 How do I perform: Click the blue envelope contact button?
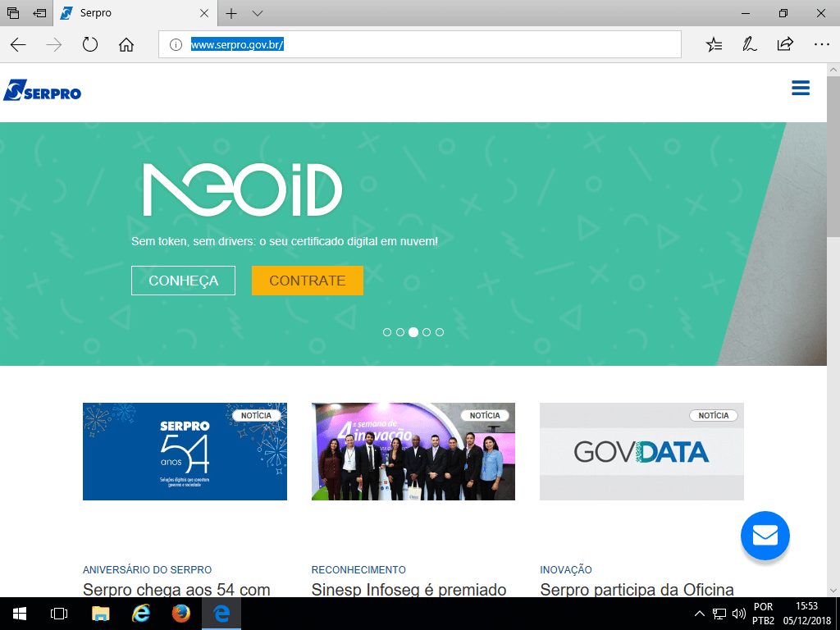pyautogui.click(x=765, y=536)
